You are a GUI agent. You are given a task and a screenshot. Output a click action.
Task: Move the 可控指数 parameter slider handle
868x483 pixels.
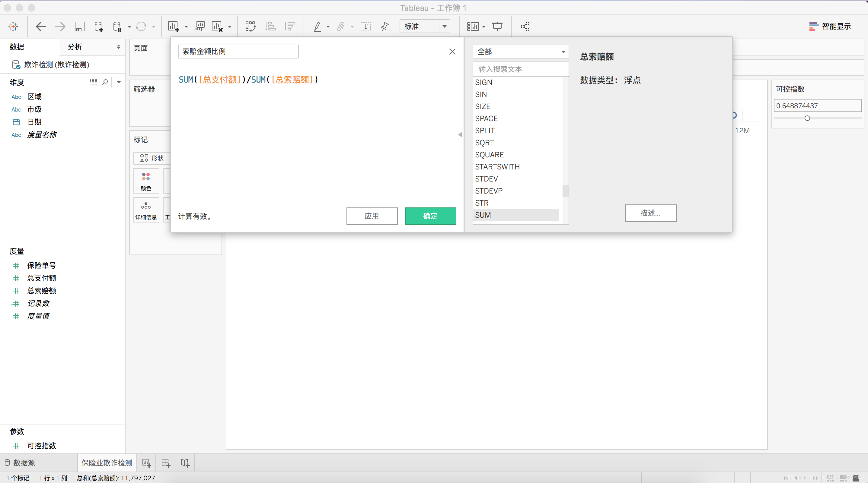coord(807,118)
